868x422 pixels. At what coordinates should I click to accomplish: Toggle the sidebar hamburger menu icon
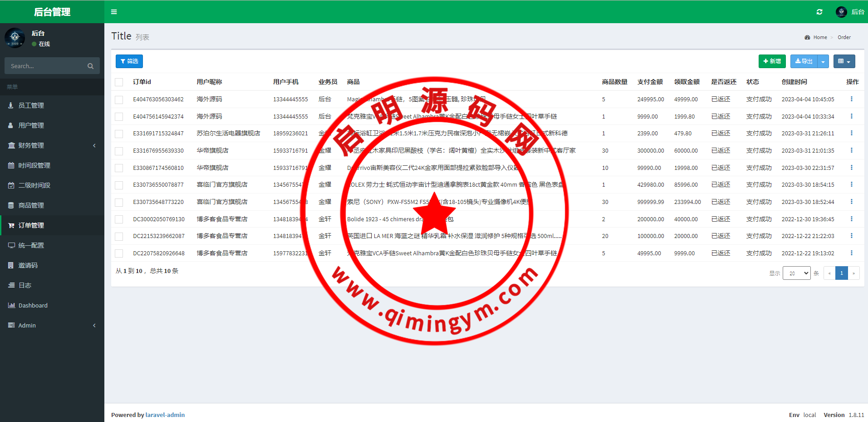coord(114,12)
